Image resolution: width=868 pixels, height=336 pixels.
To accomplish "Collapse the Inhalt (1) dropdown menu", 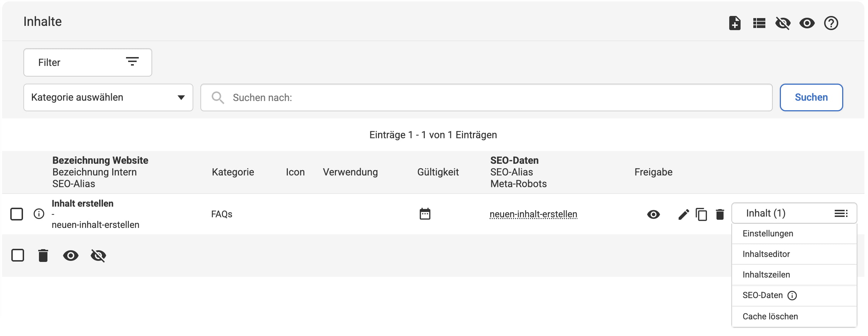I will pyautogui.click(x=794, y=213).
